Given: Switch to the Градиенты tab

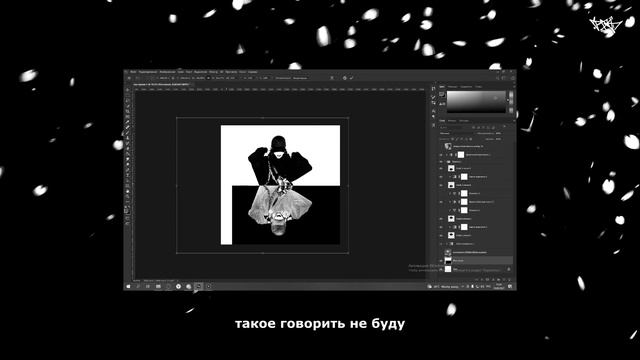Looking at the screenshot, I should 466,87.
